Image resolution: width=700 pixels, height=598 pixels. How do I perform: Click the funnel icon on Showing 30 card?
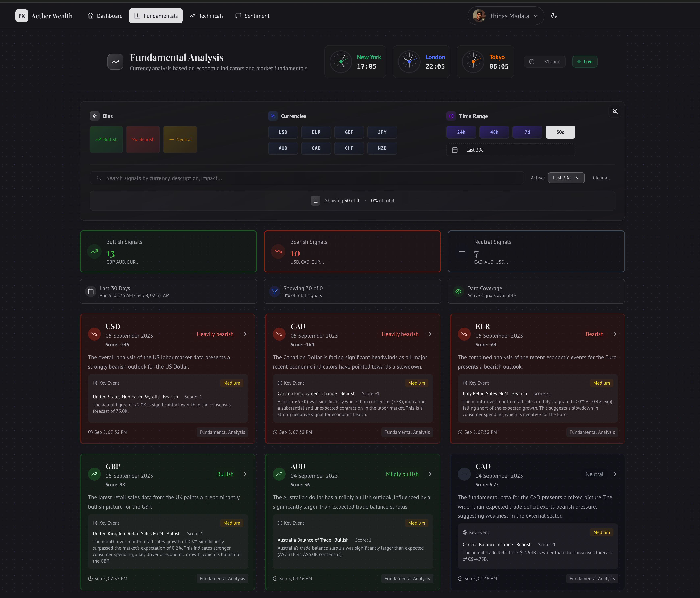coord(274,291)
